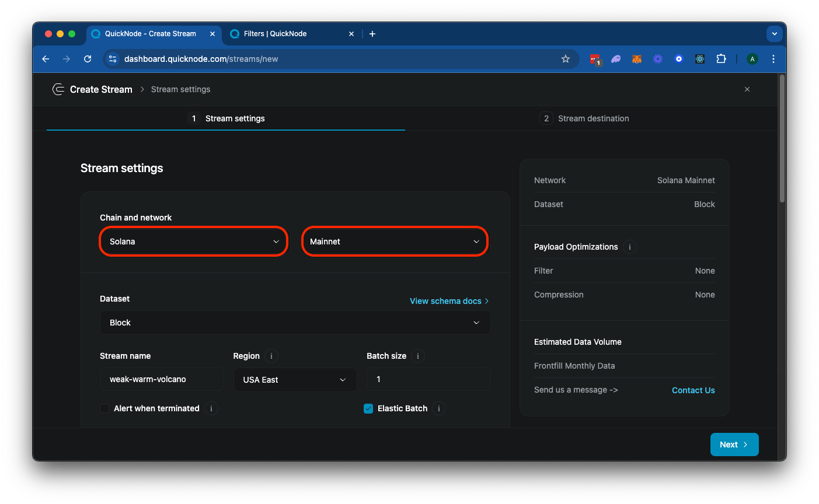Click the QuickNode logo beside Create Stream
The width and height of the screenshot is (819, 504).
(58, 89)
